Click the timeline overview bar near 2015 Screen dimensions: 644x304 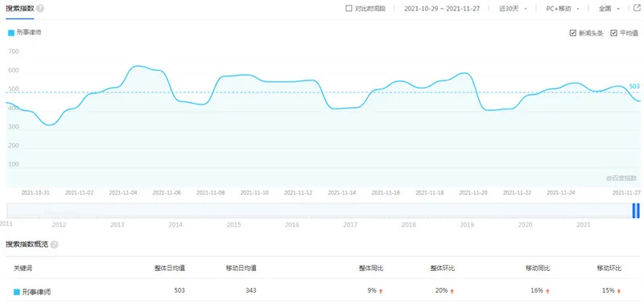[233, 211]
